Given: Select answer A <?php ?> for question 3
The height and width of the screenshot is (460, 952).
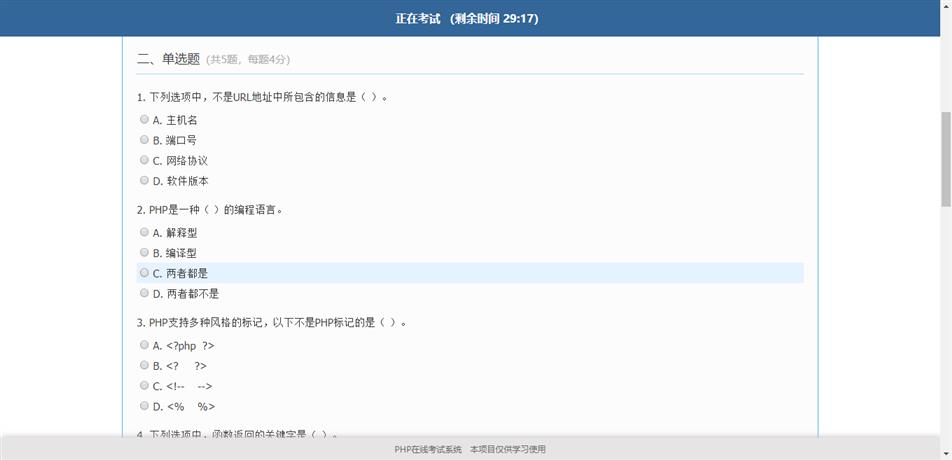Looking at the screenshot, I should [144, 345].
